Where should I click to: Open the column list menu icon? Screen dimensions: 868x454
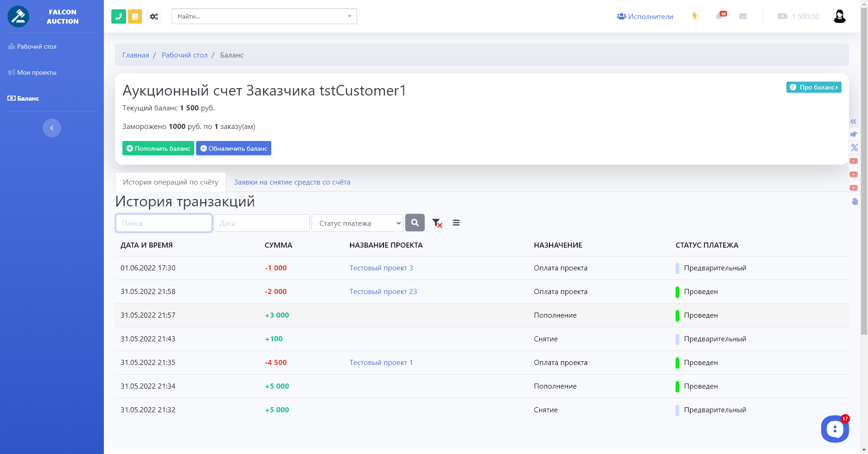[x=456, y=223]
